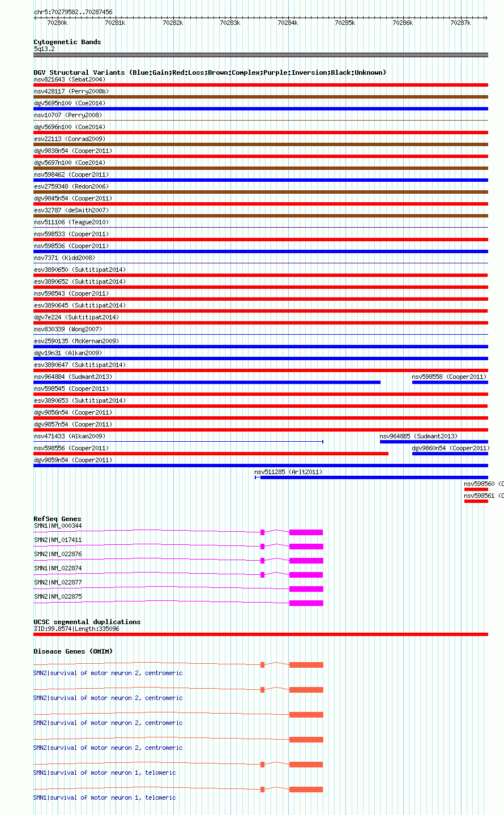The width and height of the screenshot is (504, 815).
Task: Click variant nsv598545 (Cooper2011)
Action: pos(71,389)
